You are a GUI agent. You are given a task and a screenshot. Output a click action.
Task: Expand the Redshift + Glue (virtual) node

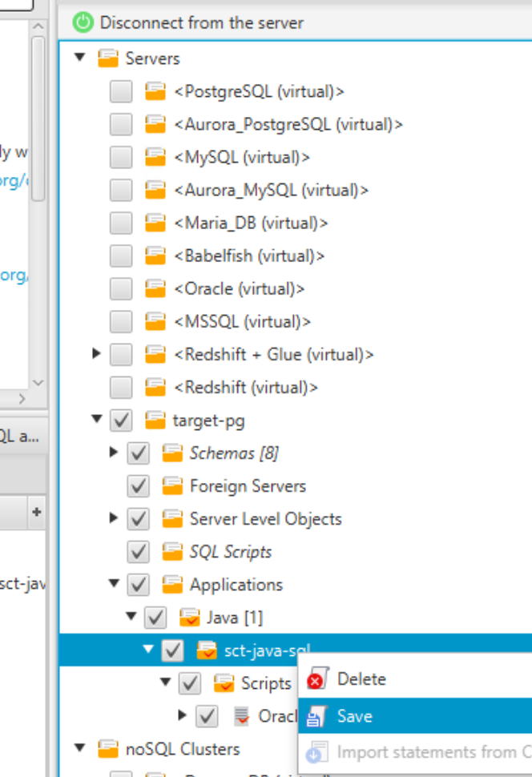97,353
